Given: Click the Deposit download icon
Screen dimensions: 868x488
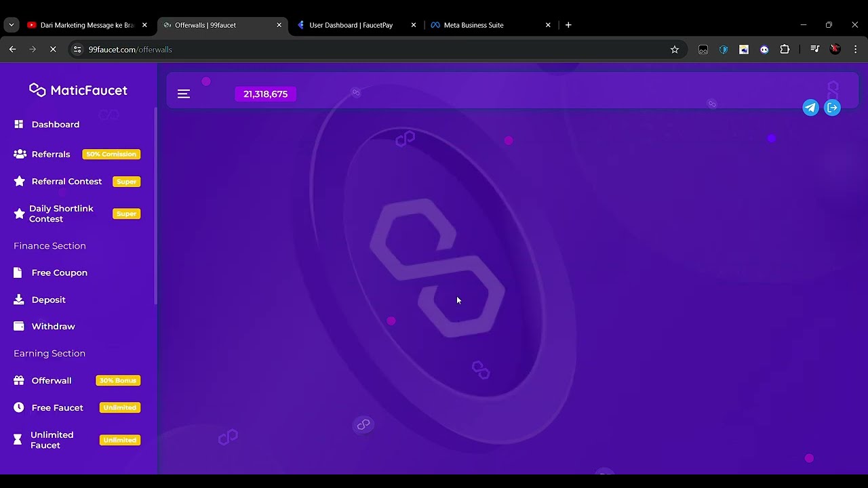Looking at the screenshot, I should coord(19,300).
